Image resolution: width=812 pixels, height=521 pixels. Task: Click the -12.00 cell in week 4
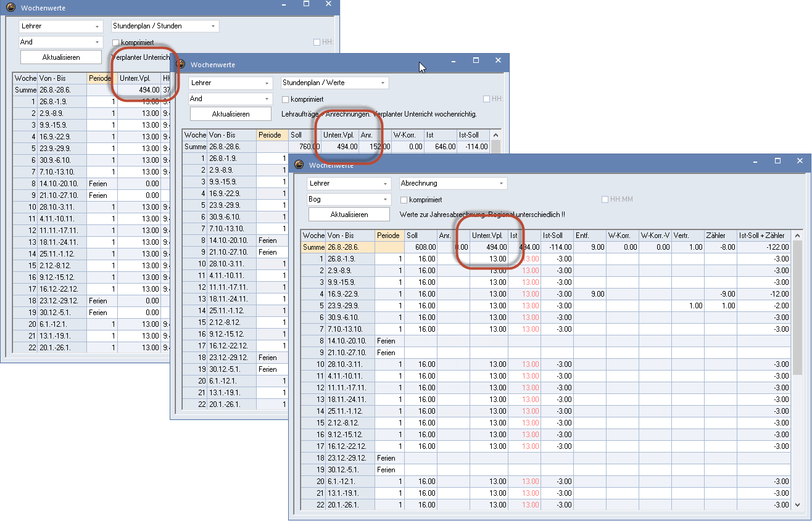[764, 294]
